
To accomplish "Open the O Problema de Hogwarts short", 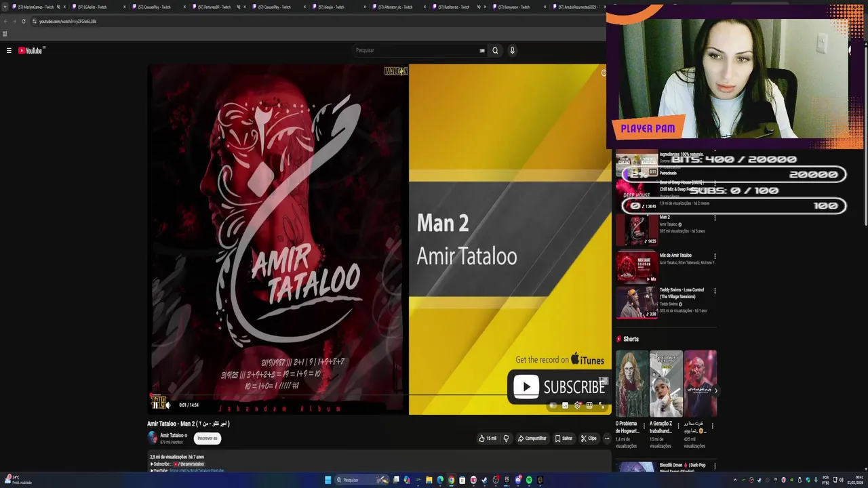I will (x=631, y=384).
